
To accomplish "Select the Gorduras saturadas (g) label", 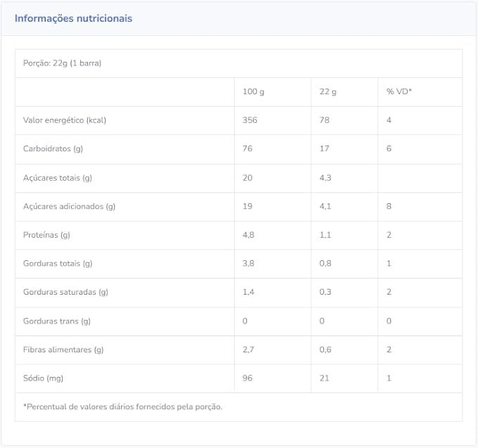I will 65,292.
